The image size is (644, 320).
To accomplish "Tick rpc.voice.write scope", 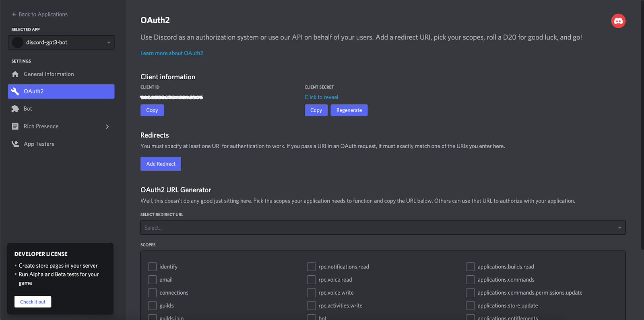I will click(x=311, y=293).
